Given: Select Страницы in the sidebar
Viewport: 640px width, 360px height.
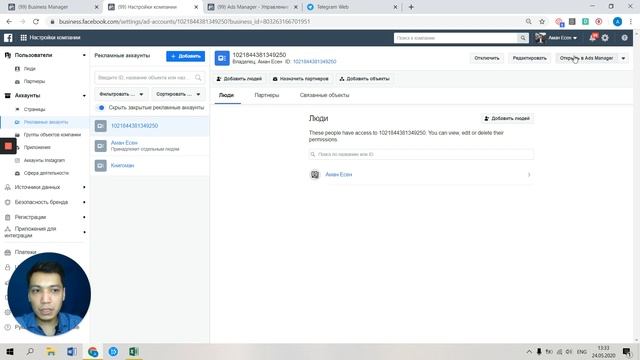Looking at the screenshot, I should 35,109.
